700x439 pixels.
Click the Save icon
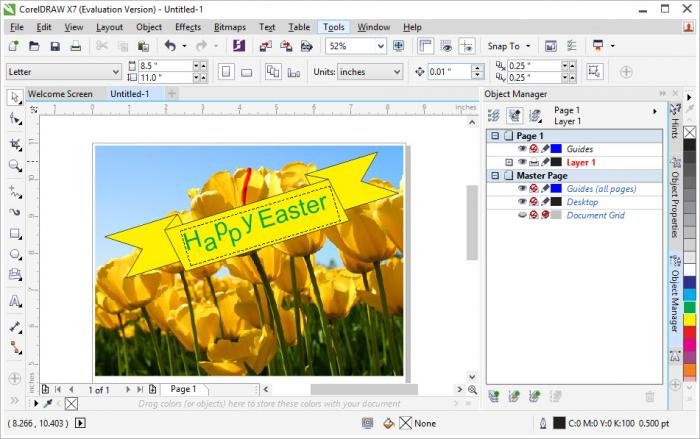[55, 46]
